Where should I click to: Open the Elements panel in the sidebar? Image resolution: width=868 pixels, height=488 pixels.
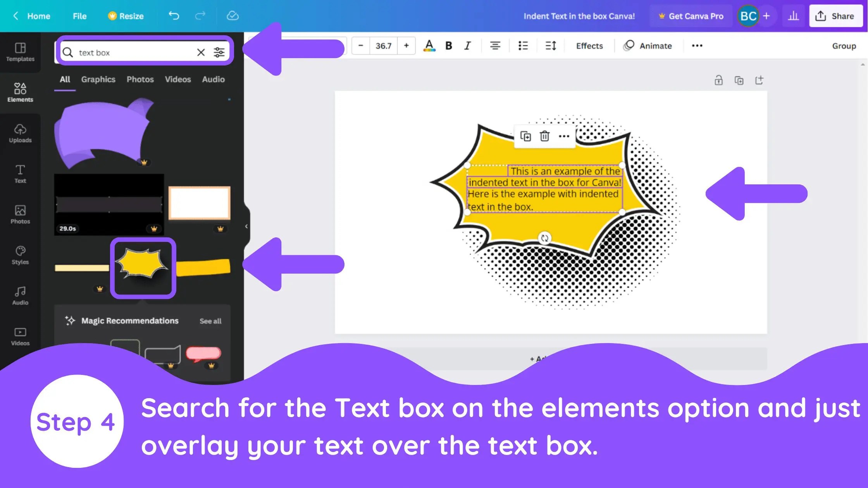pos(20,92)
